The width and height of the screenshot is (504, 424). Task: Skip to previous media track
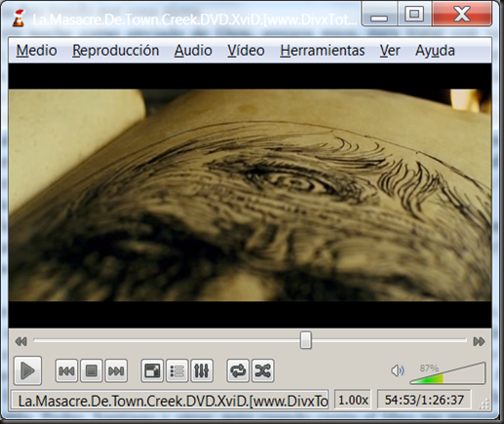66,370
